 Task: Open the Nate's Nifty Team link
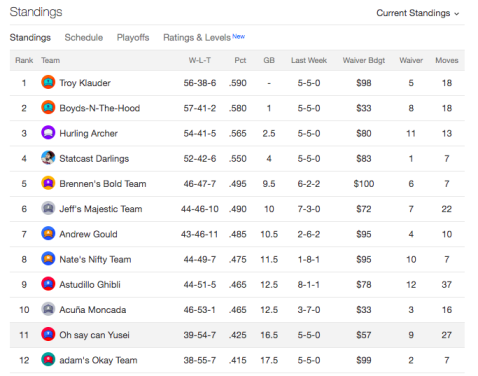coord(95,259)
